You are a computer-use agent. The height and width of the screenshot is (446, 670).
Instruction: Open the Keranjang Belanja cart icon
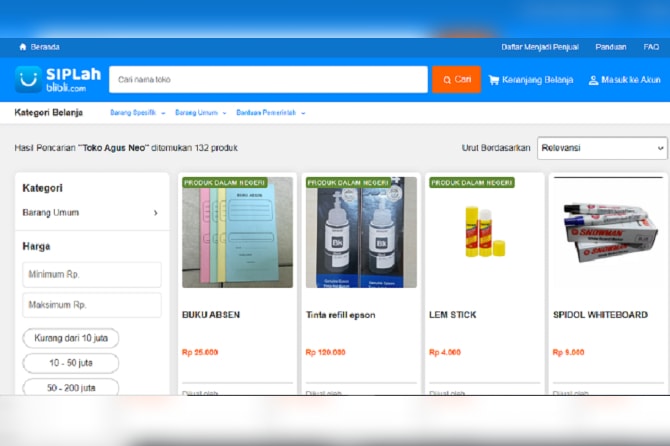[x=493, y=80]
